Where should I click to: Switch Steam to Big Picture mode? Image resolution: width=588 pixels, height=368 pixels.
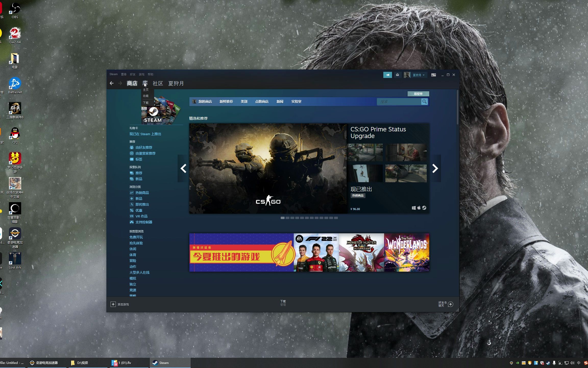point(433,75)
